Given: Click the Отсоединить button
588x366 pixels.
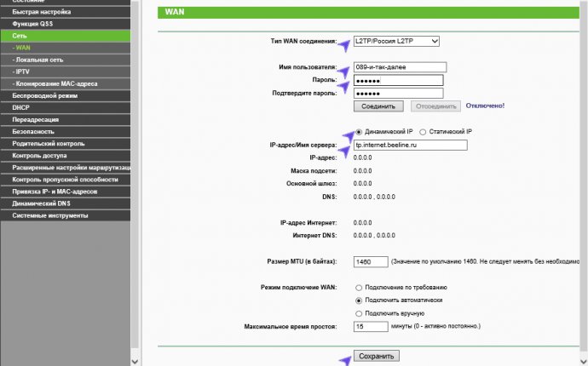Looking at the screenshot, I should click(x=435, y=106).
